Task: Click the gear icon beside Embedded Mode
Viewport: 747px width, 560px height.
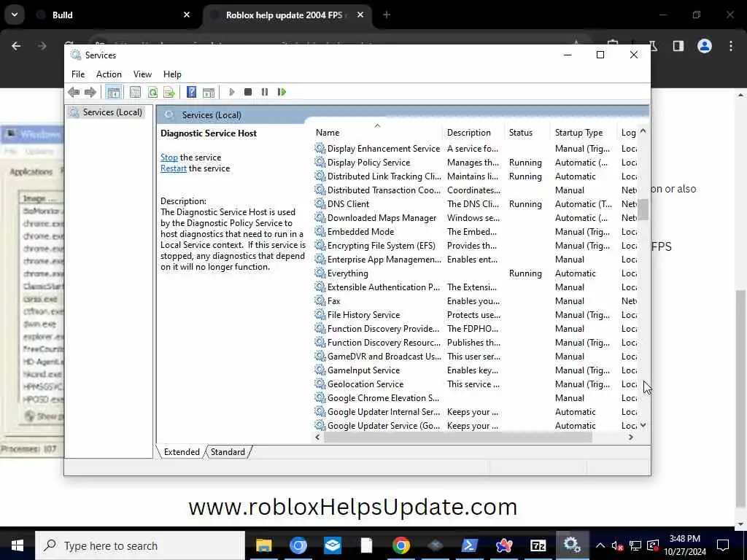Action: point(320,231)
